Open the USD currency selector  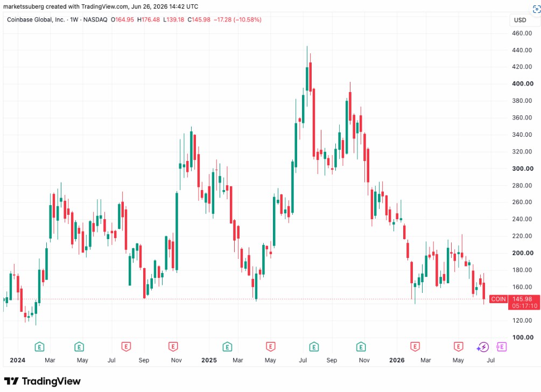(525, 20)
